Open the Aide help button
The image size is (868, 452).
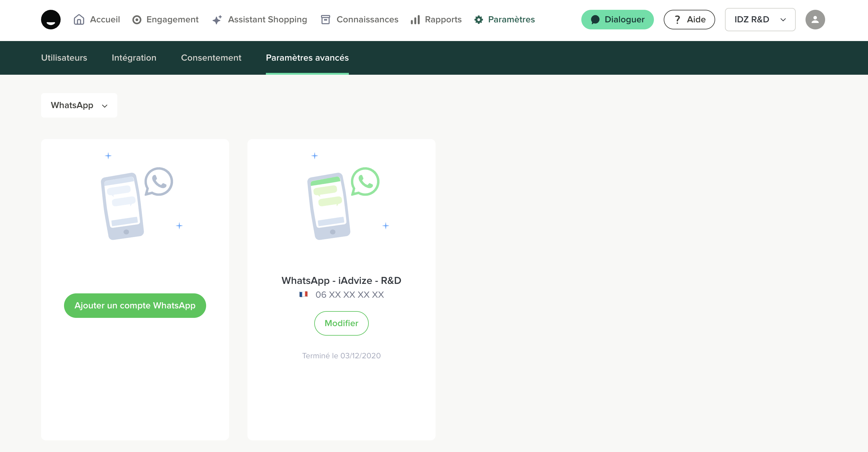pyautogui.click(x=689, y=20)
